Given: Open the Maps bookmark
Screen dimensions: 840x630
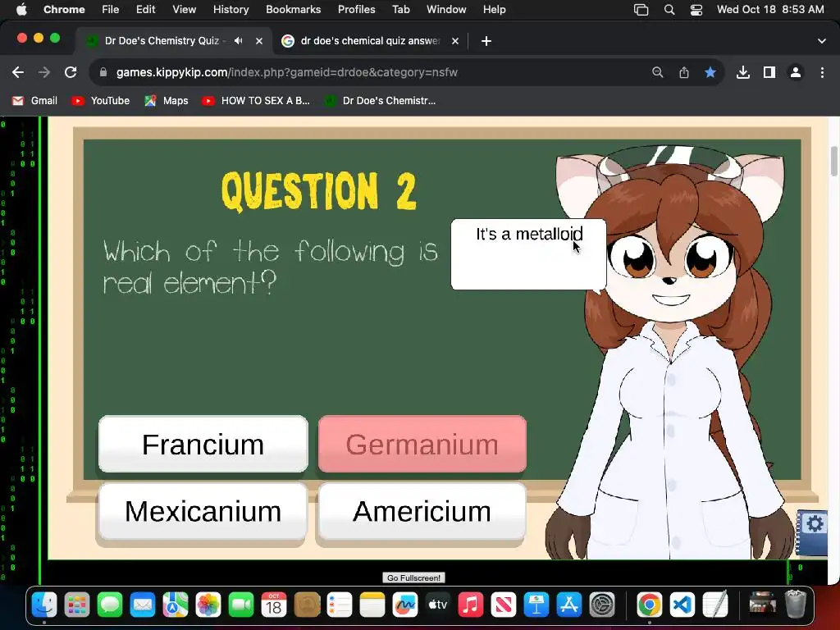Looking at the screenshot, I should (167, 101).
